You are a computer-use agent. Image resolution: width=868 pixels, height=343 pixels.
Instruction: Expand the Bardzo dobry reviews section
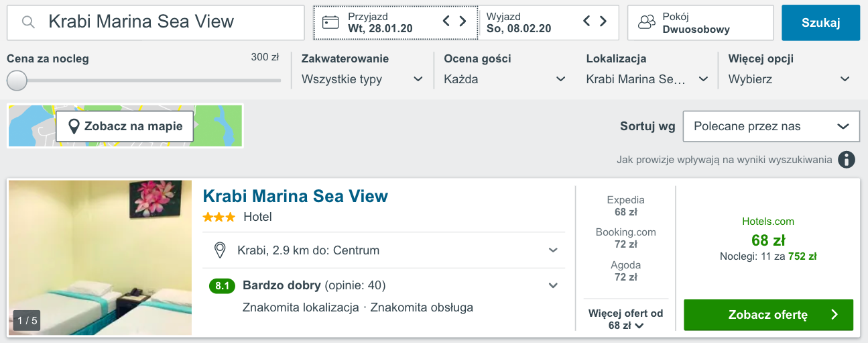tap(553, 286)
